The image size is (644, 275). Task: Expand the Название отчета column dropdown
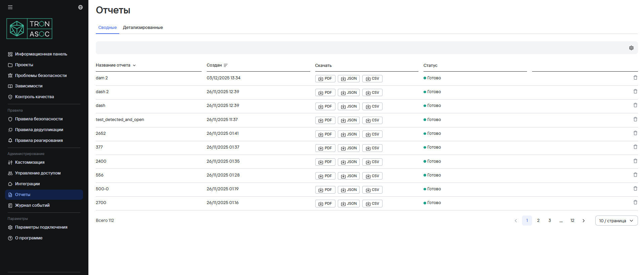[x=134, y=65]
